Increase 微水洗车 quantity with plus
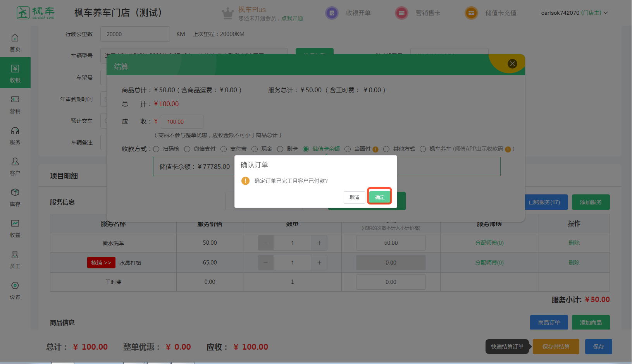This screenshot has width=632, height=364. tap(319, 243)
